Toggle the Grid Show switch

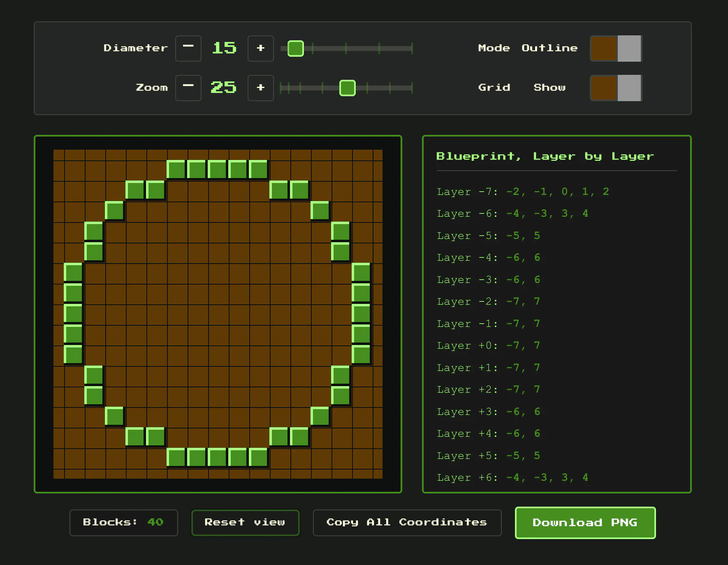(616, 88)
